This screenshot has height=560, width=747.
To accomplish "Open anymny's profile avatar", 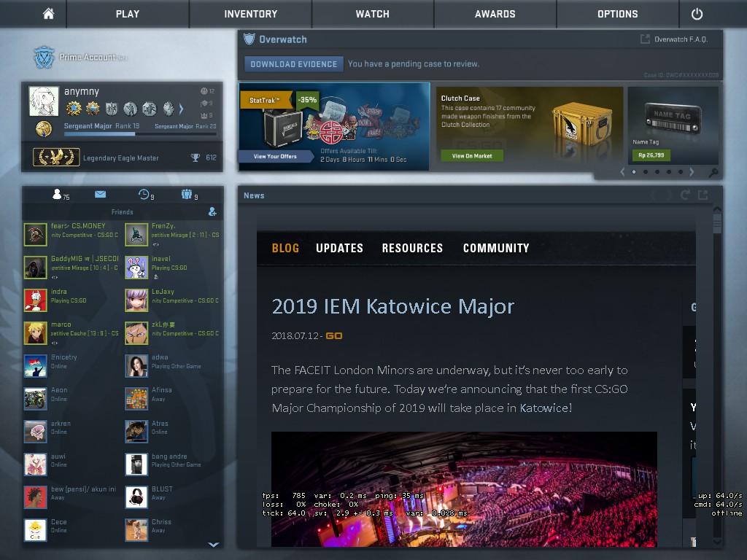I will [x=44, y=101].
